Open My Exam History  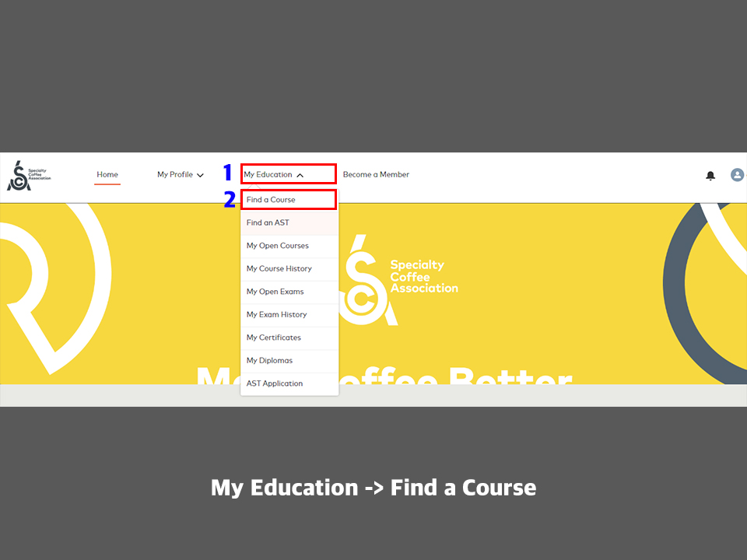(x=289, y=314)
